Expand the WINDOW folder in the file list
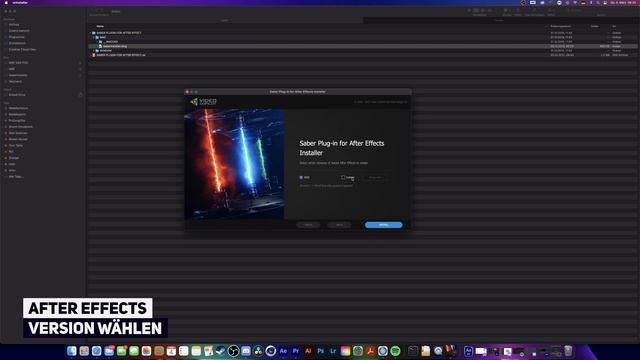 pyautogui.click(x=94, y=51)
